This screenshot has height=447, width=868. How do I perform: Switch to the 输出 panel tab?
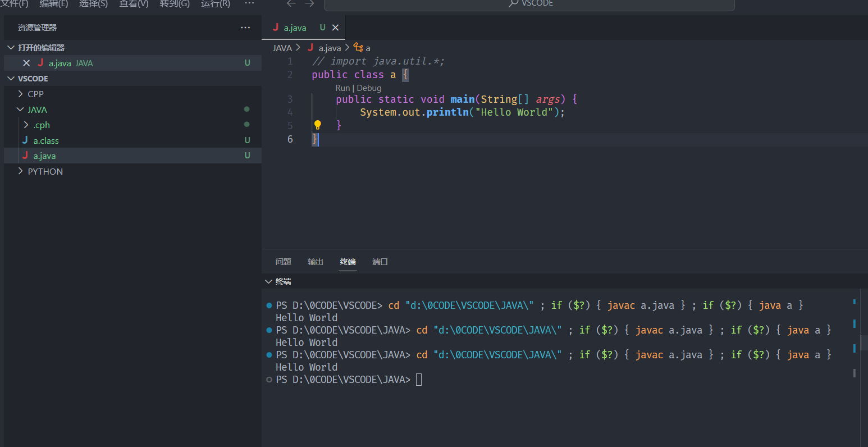(316, 262)
